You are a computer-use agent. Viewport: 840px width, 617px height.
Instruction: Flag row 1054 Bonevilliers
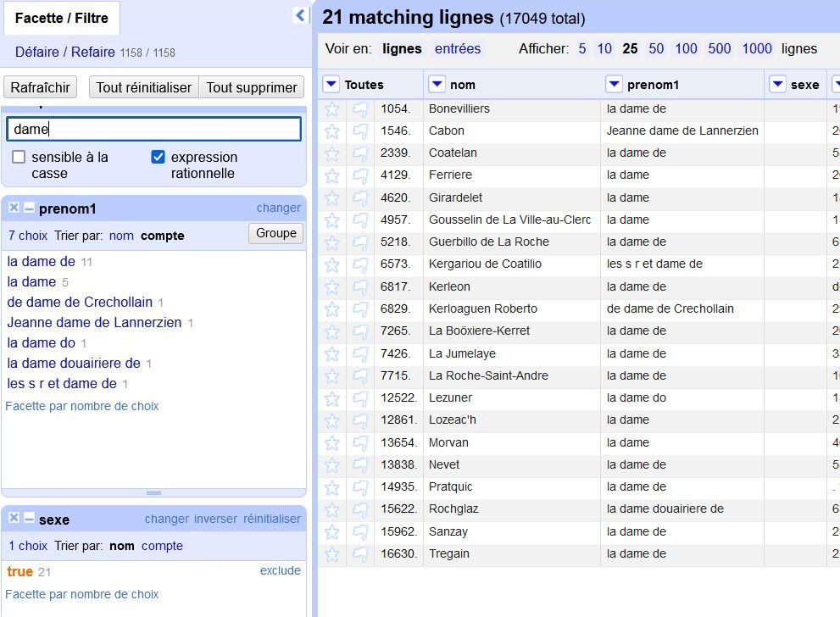[x=360, y=109]
